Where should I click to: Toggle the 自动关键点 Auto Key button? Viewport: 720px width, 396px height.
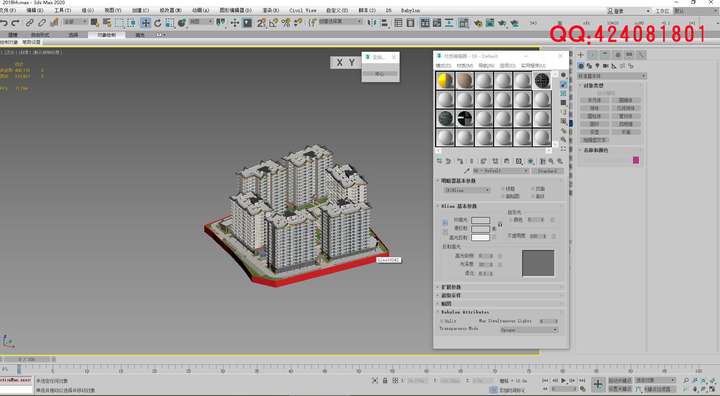pyautogui.click(x=620, y=380)
